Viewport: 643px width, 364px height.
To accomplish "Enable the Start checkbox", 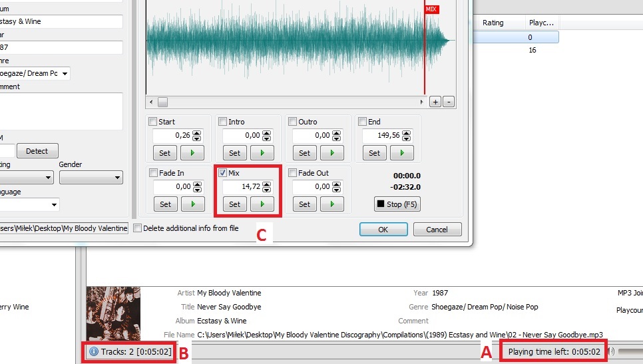I will (153, 122).
